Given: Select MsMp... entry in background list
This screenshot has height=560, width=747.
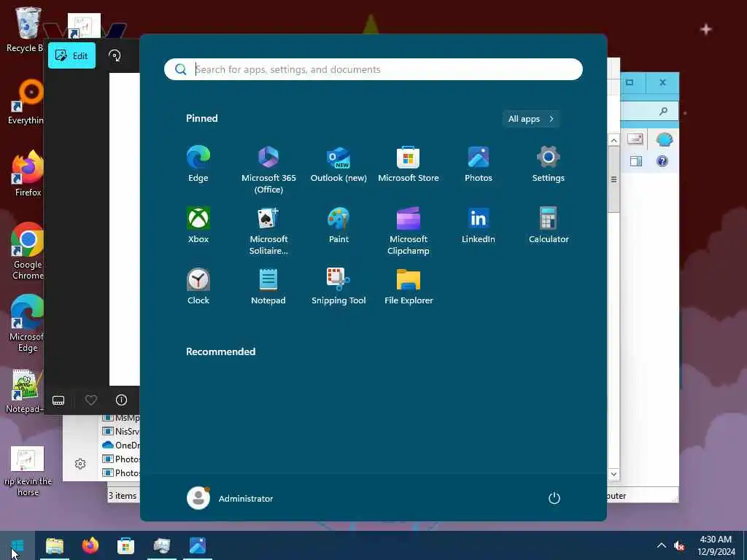Looking at the screenshot, I should click(x=121, y=418).
